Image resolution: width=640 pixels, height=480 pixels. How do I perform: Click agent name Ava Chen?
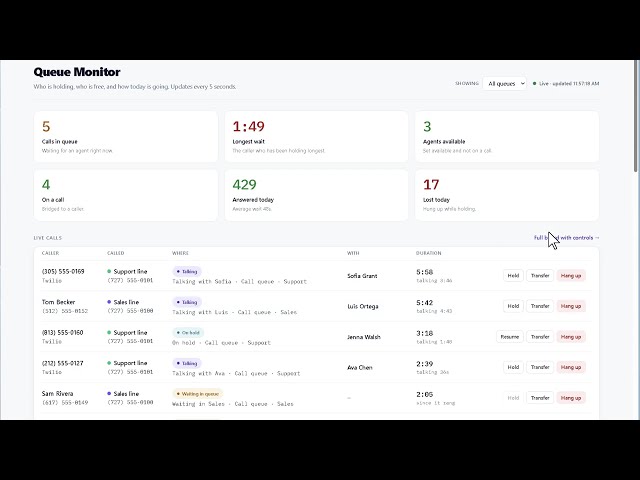360,368
